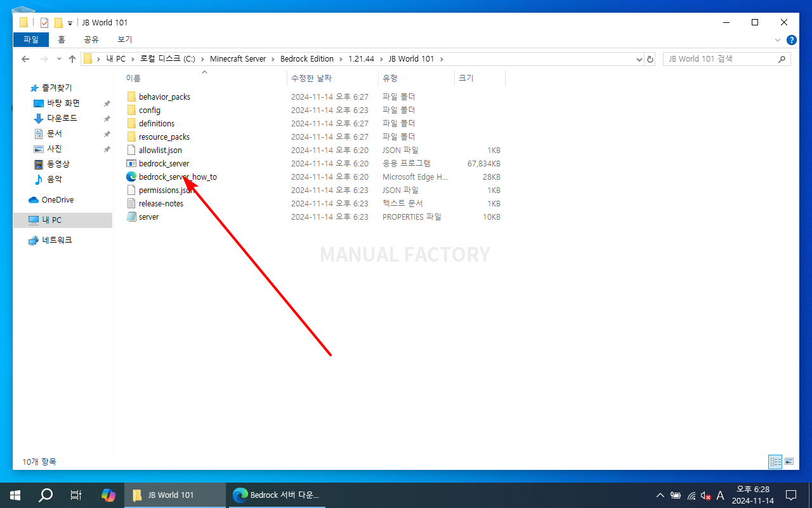Switch to the Bedrock 서버 Edge taskbar window

tap(277, 495)
